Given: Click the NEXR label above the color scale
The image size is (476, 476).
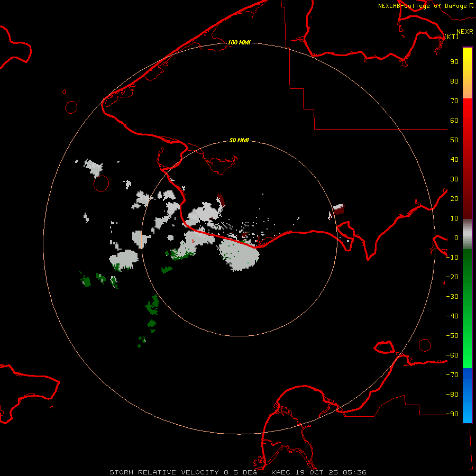Looking at the screenshot, I should pos(464,32).
